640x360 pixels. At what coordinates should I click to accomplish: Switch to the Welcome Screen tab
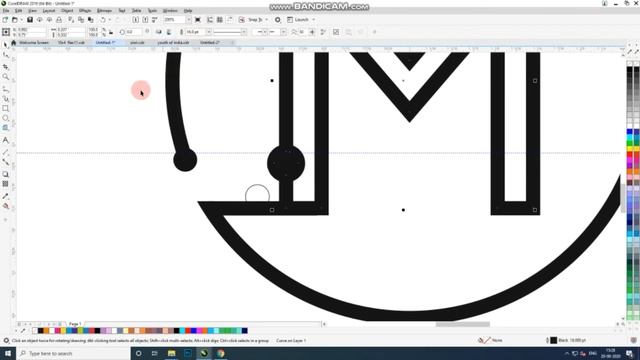[34, 42]
